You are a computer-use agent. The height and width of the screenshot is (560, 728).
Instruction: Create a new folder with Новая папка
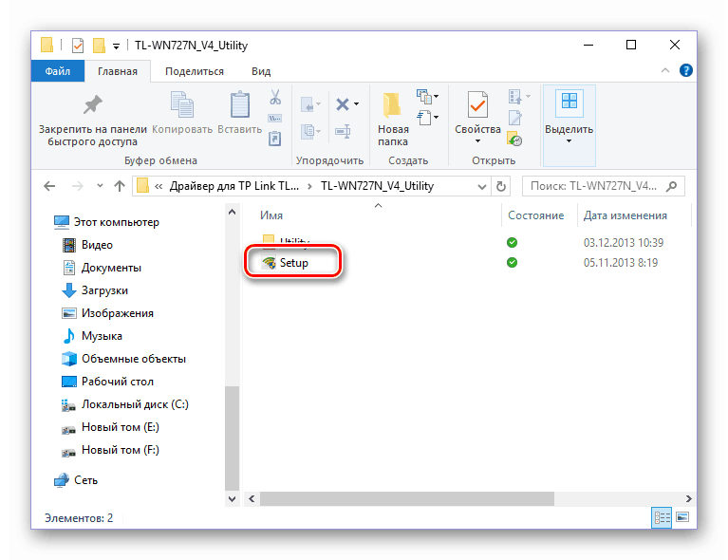(393, 120)
